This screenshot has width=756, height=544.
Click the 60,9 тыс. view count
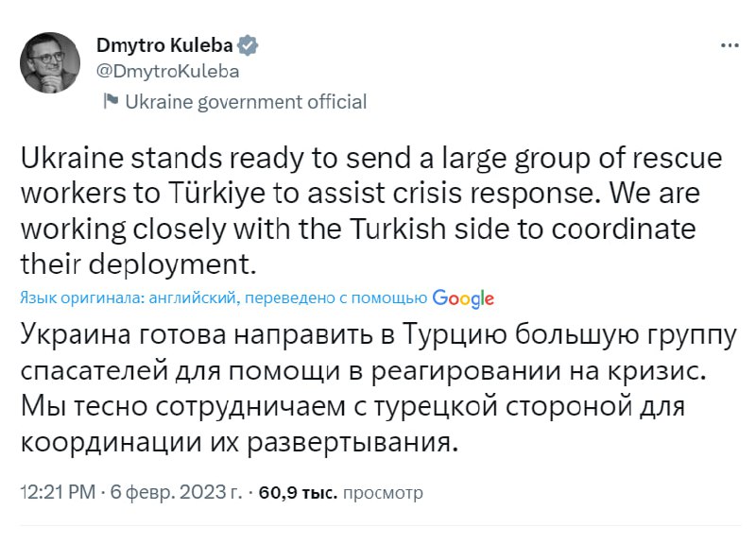[x=297, y=492]
